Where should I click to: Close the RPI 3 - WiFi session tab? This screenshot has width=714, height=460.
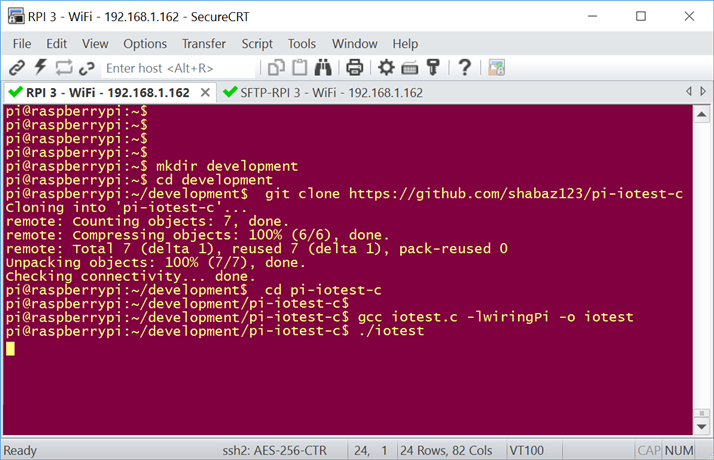point(205,93)
